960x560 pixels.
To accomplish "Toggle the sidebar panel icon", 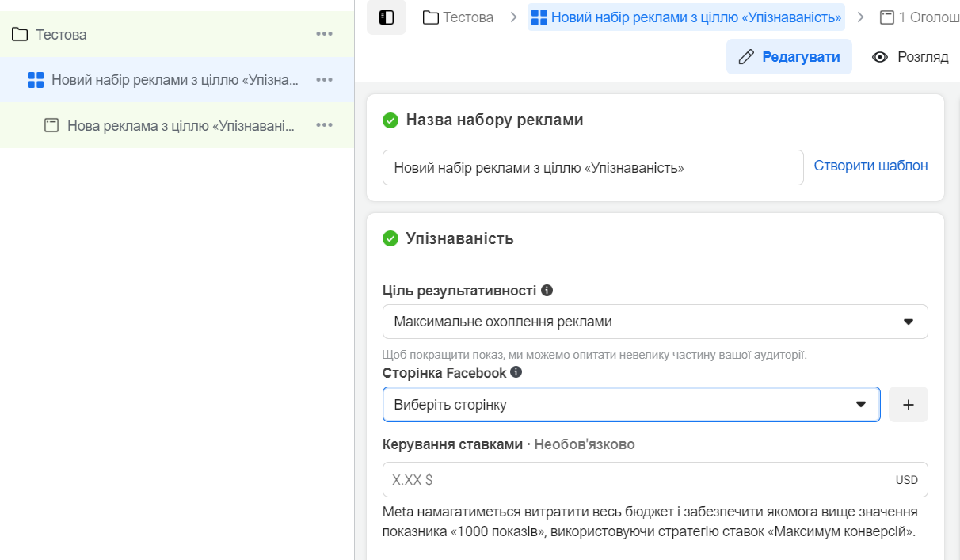I will coord(387,17).
